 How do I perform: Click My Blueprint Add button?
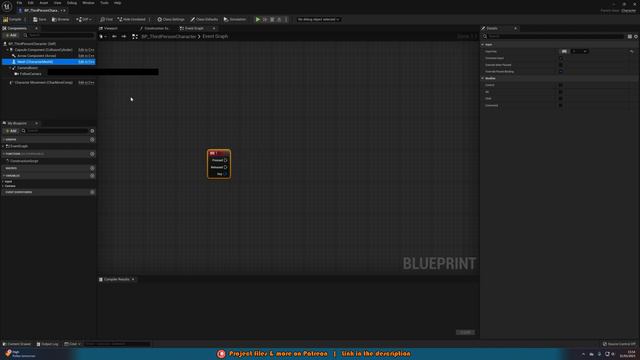tap(11, 131)
